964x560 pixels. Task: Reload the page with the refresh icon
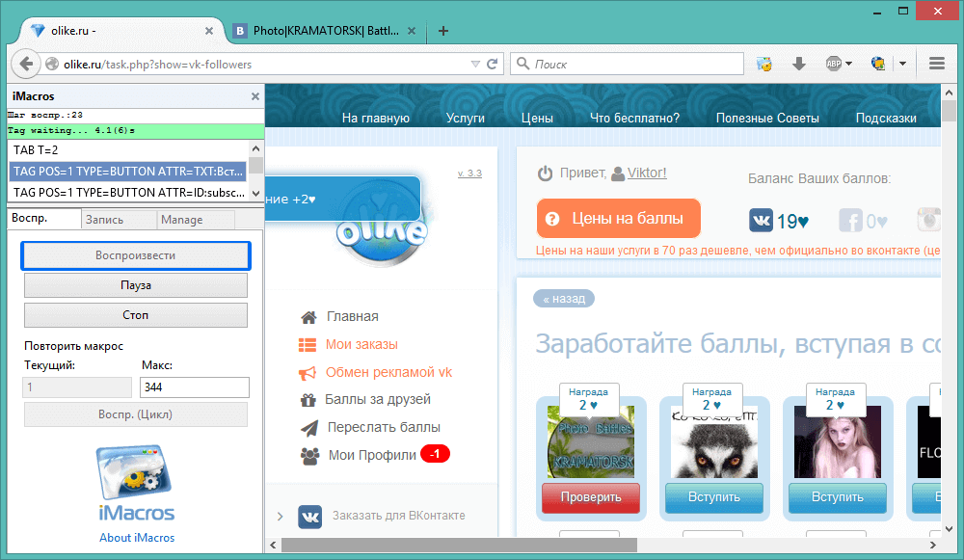(492, 64)
